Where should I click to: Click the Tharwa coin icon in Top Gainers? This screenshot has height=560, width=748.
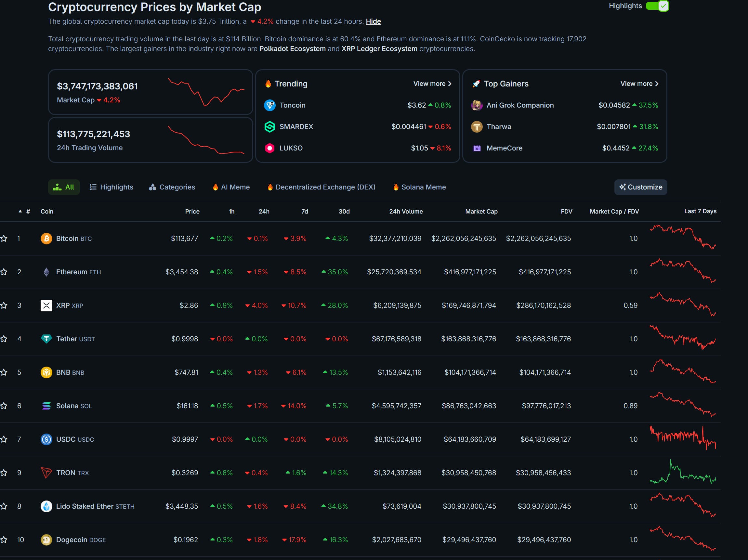477,127
